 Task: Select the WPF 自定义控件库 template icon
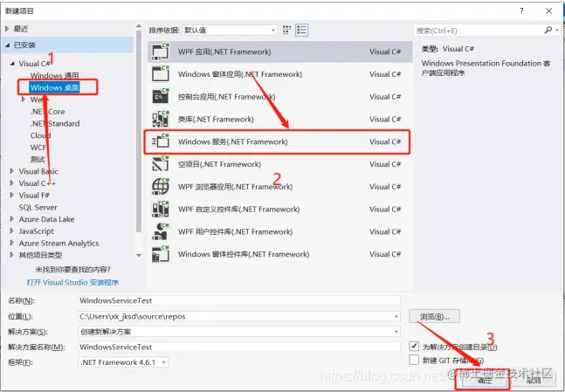pos(161,209)
